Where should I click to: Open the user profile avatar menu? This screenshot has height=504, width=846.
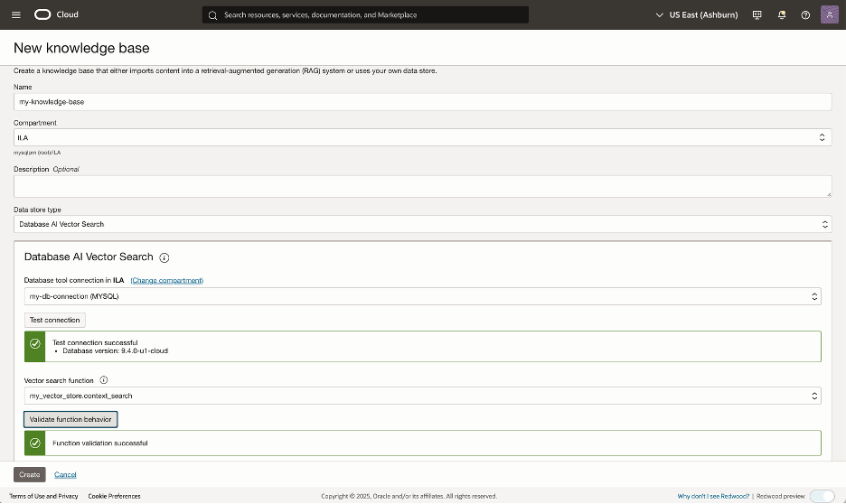point(830,15)
